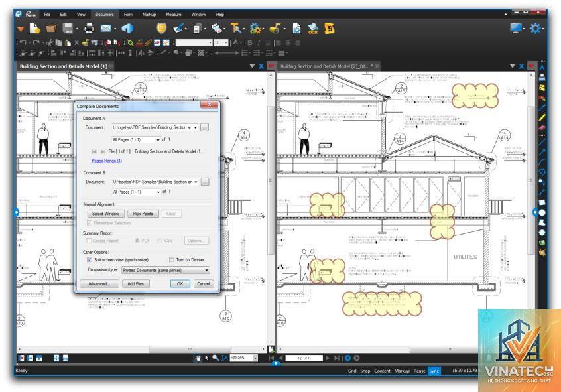Screen dimensions: 561x392
Task: Switch to Building Section and Details Model (2) tab
Action: [327, 66]
